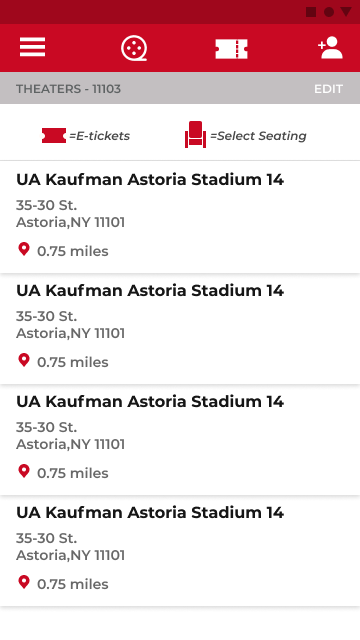Tap the first theater's location pin icon

tap(24, 249)
